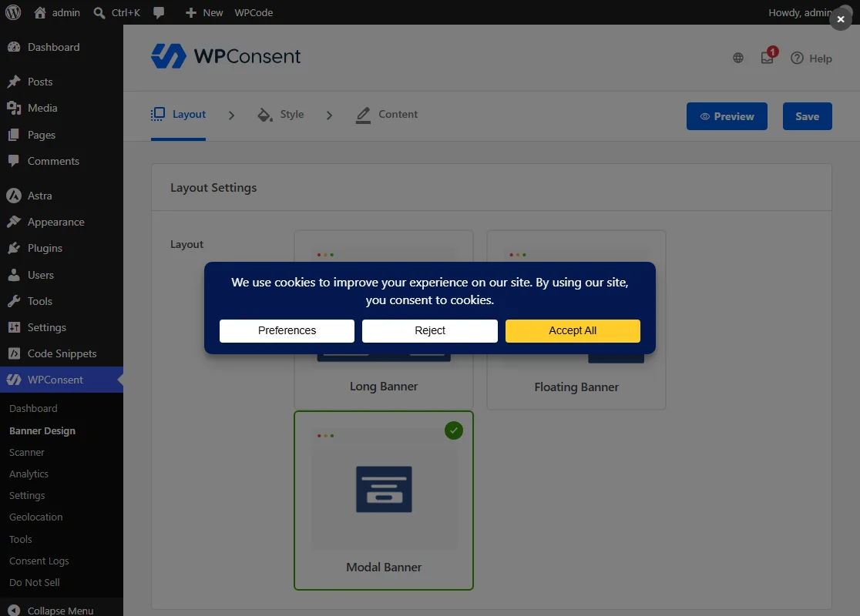The height and width of the screenshot is (616, 860).
Task: Select the Long Banner layout
Action: point(384,387)
